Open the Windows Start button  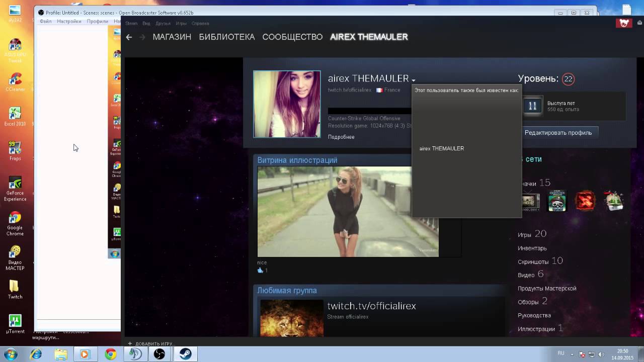pos(11,354)
